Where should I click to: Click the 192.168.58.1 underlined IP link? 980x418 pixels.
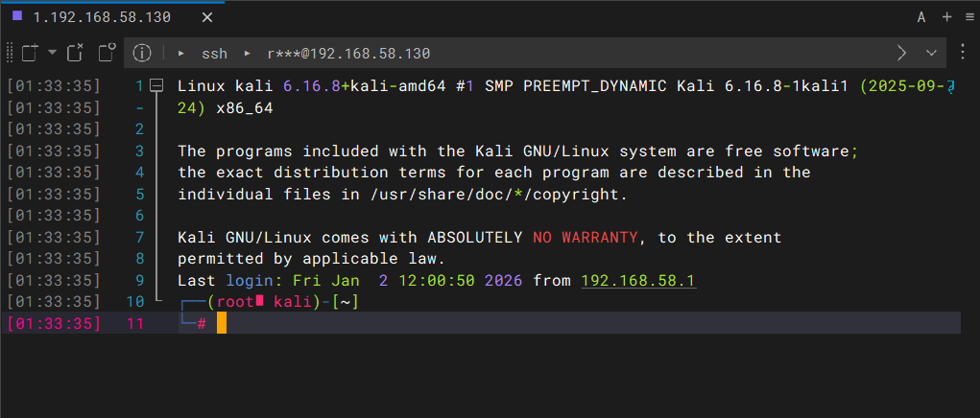pos(638,281)
